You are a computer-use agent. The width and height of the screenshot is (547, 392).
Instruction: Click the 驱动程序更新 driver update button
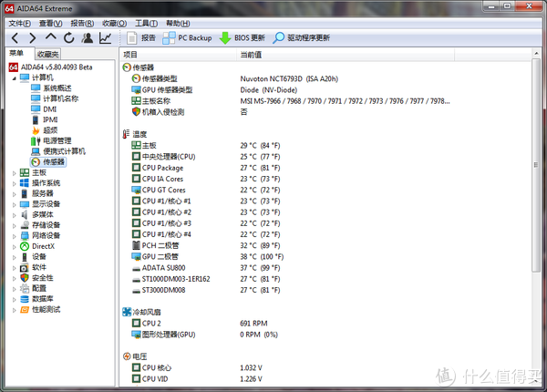click(302, 37)
